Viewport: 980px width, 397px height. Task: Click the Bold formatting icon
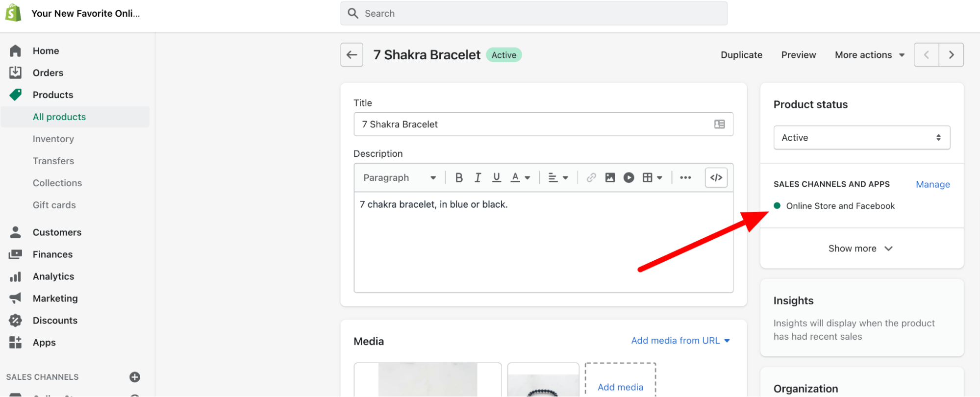(459, 177)
